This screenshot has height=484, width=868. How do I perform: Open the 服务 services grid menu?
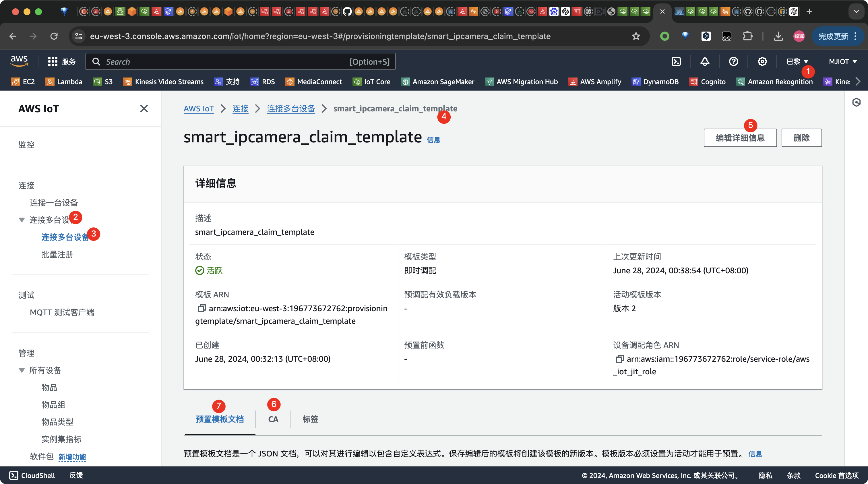(62, 61)
